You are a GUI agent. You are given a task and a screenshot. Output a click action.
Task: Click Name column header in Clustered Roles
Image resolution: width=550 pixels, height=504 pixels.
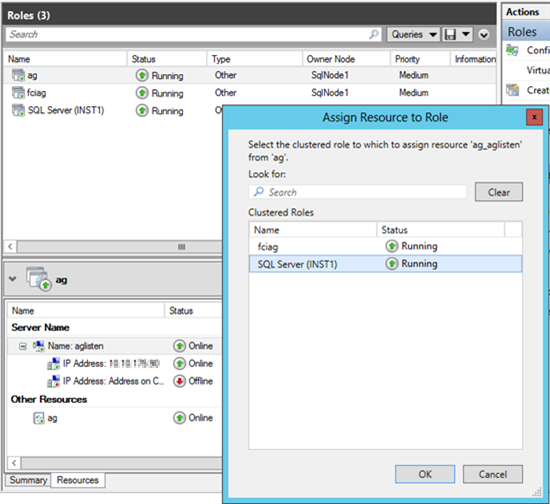pos(313,230)
